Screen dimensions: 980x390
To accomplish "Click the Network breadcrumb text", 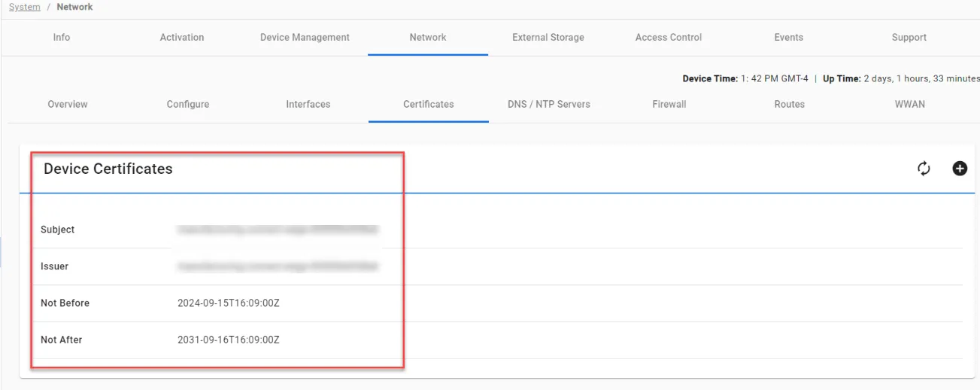I will (x=75, y=7).
